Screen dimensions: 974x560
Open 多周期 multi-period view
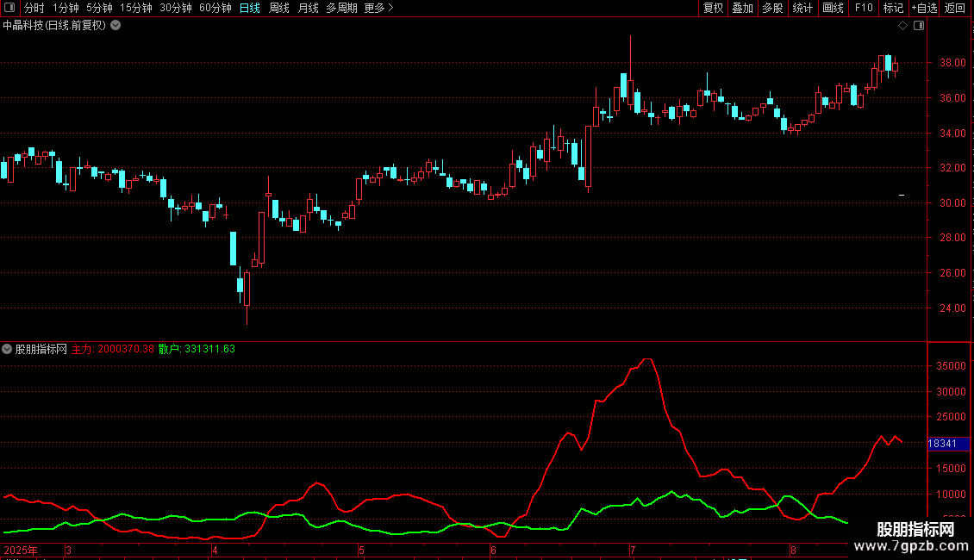click(341, 8)
